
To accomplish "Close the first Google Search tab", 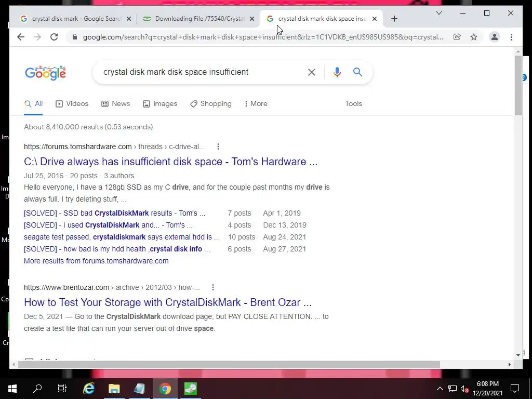I will point(129,19).
